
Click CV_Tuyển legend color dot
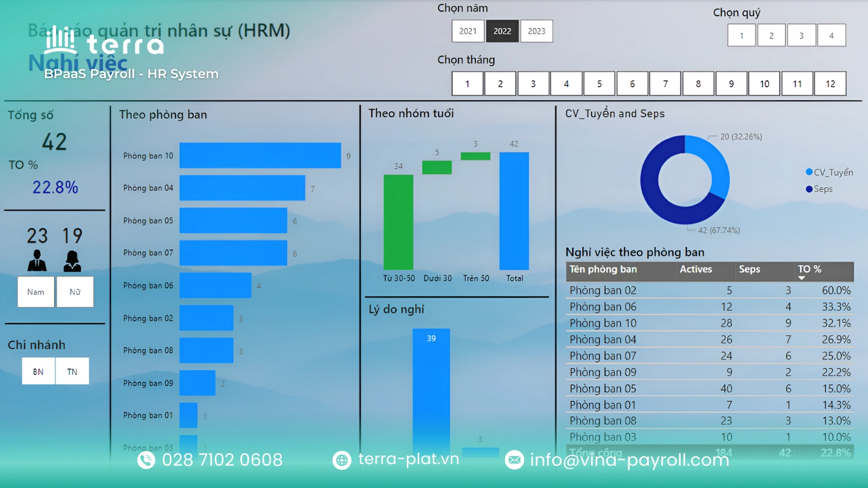[x=809, y=172]
